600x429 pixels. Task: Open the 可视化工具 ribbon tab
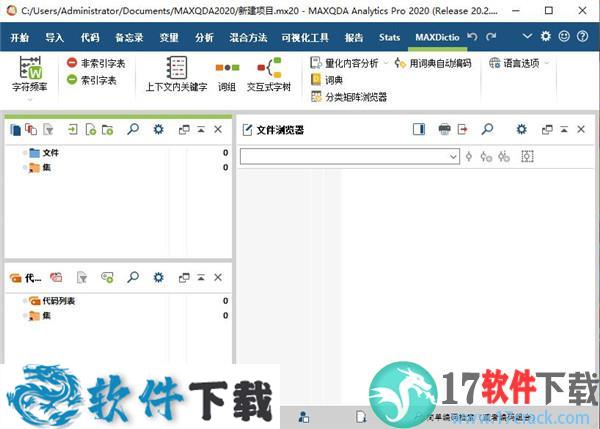[x=305, y=38]
